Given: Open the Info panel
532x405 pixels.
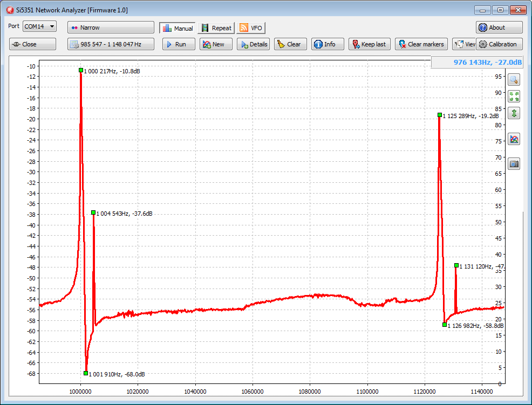Looking at the screenshot, I should 325,44.
